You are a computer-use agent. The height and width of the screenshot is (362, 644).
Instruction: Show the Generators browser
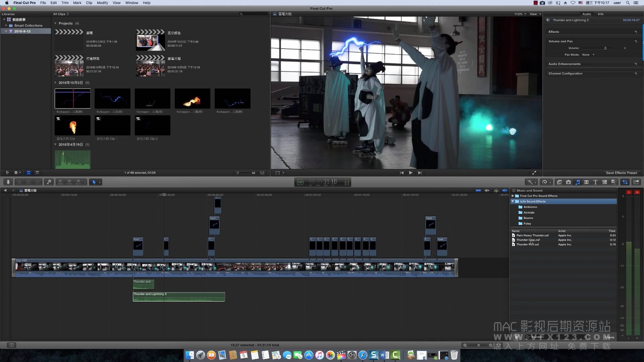point(604,182)
